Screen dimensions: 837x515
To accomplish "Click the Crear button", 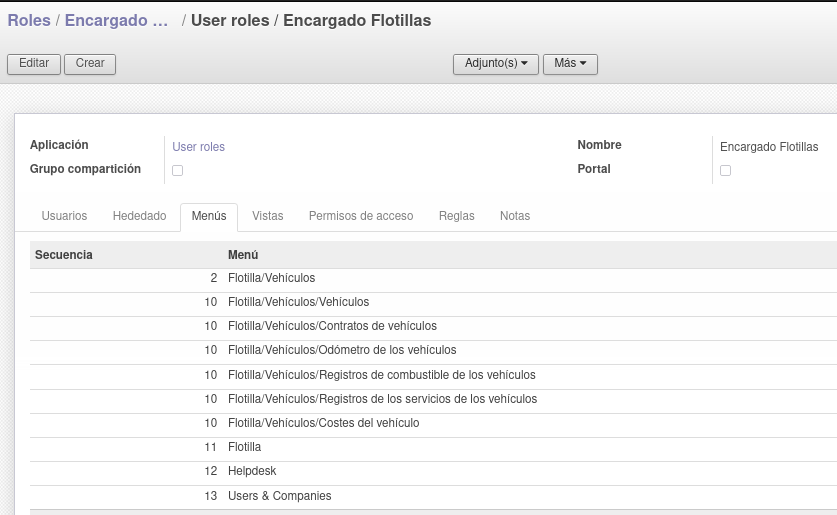I will (90, 64).
